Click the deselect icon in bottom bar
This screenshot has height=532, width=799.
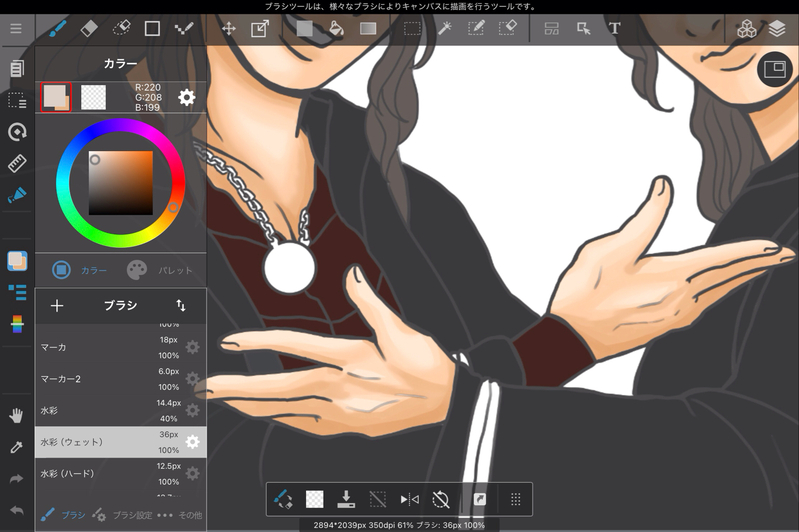tap(378, 499)
